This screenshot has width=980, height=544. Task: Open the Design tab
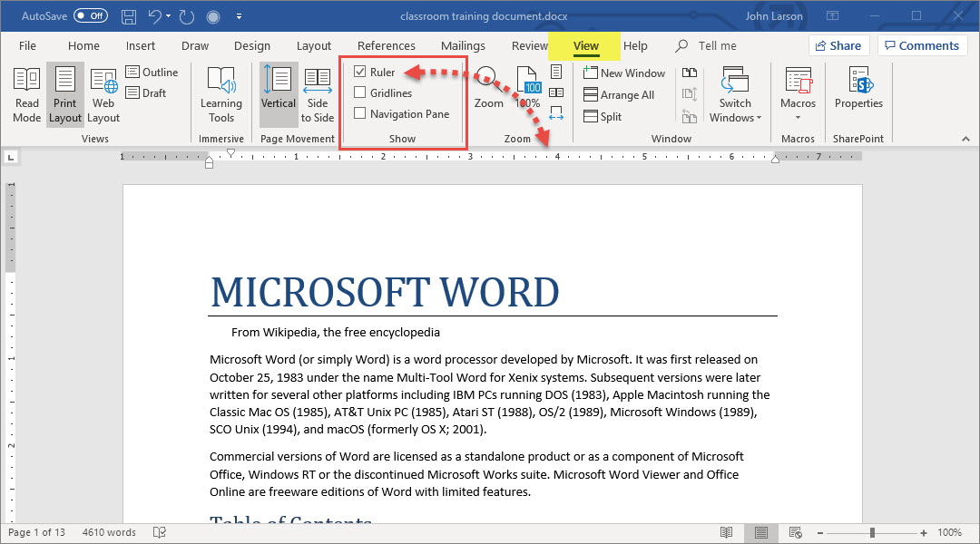(251, 46)
